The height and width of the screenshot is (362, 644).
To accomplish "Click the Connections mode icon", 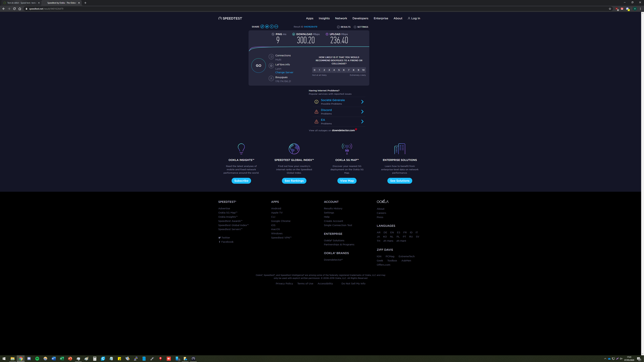I will [x=271, y=57].
